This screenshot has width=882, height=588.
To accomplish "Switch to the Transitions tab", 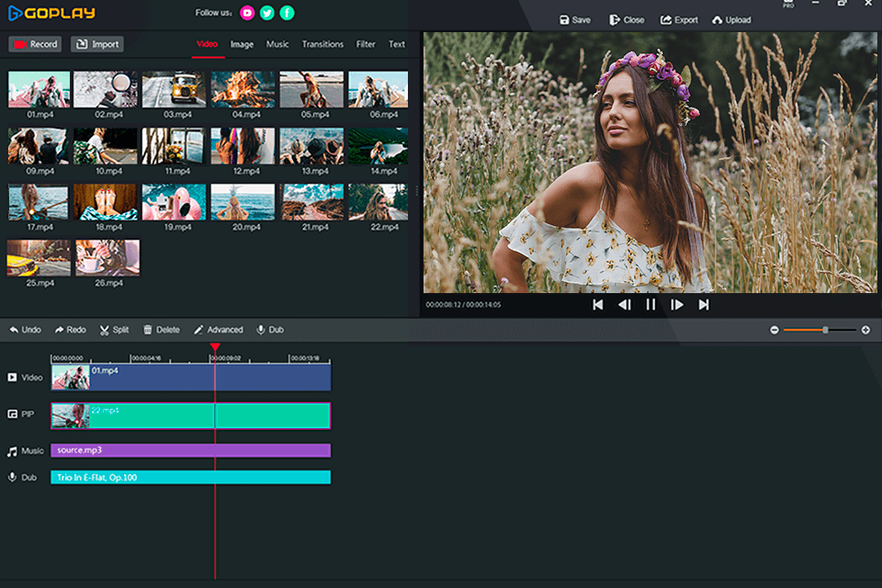I will (322, 43).
